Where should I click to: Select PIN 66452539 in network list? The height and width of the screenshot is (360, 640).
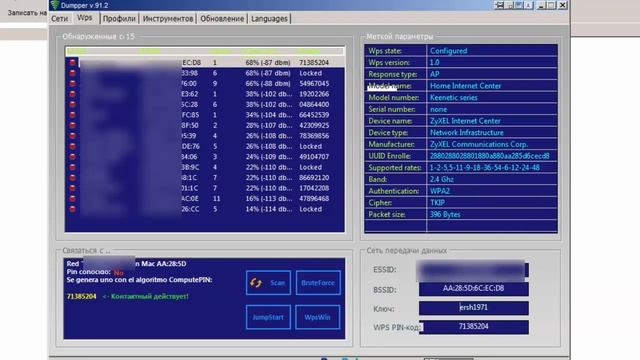pyautogui.click(x=314, y=115)
